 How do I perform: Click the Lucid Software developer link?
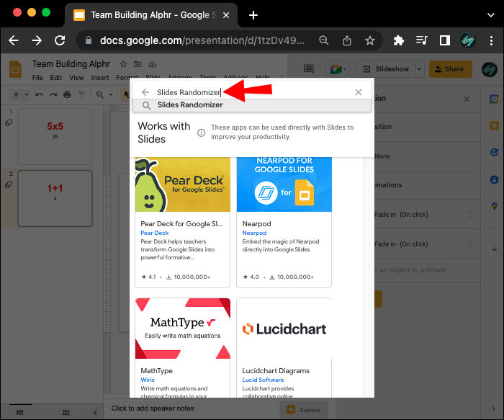[x=263, y=380]
